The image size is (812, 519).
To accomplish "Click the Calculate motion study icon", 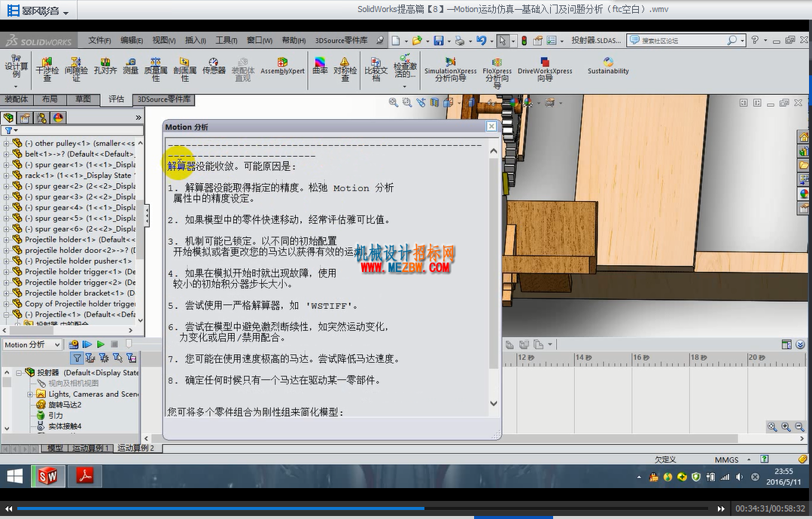I will point(74,344).
